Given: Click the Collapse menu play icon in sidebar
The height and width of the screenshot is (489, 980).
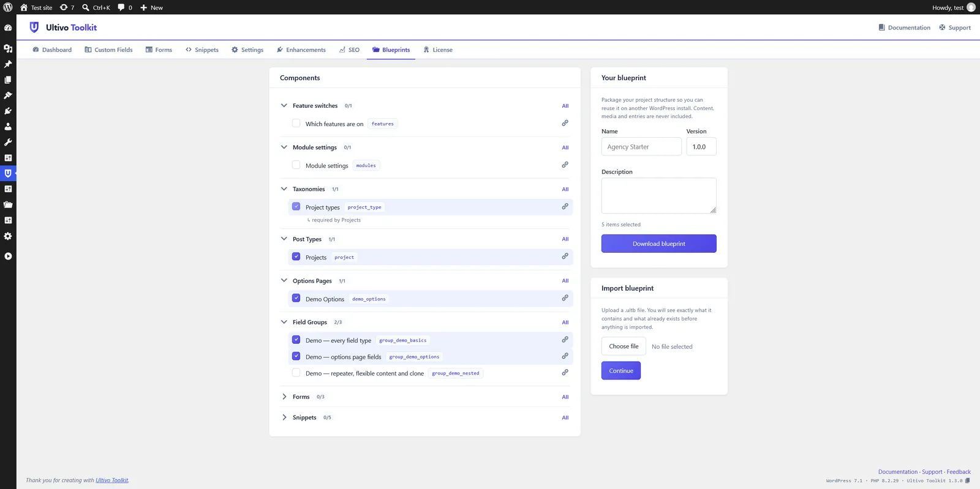Looking at the screenshot, I should [x=8, y=256].
